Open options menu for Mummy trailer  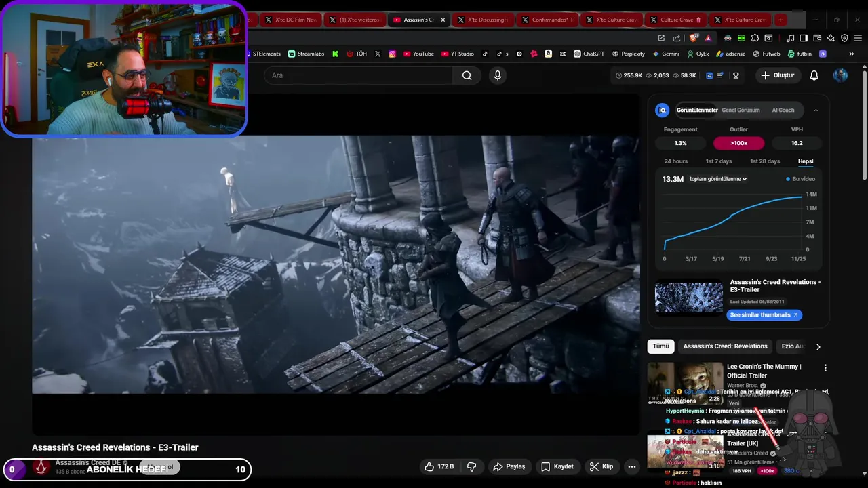825,368
